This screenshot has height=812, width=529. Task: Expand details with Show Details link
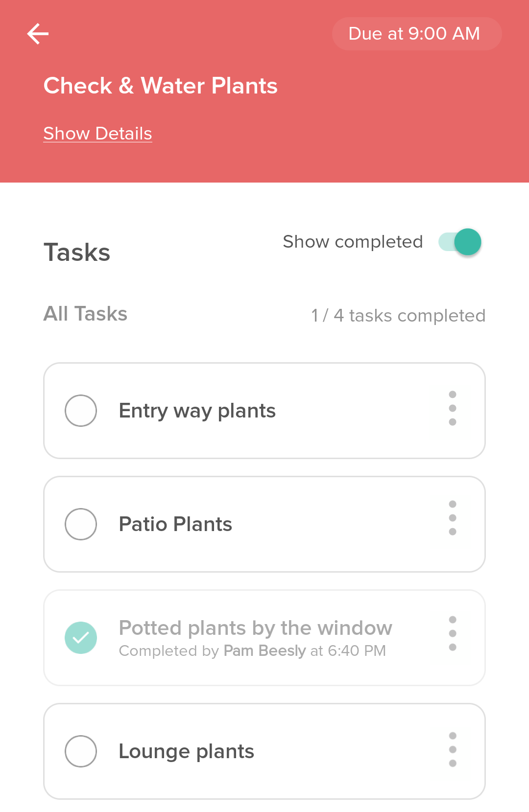[97, 133]
